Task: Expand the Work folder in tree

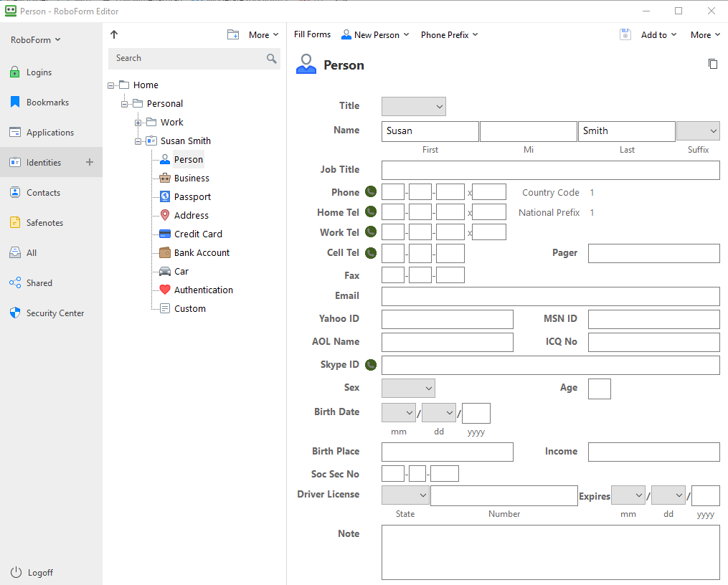Action: point(138,123)
